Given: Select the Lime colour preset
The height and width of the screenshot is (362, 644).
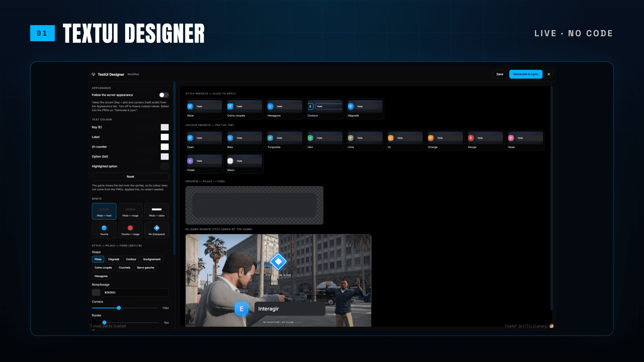Looking at the screenshot, I should (x=365, y=141).
